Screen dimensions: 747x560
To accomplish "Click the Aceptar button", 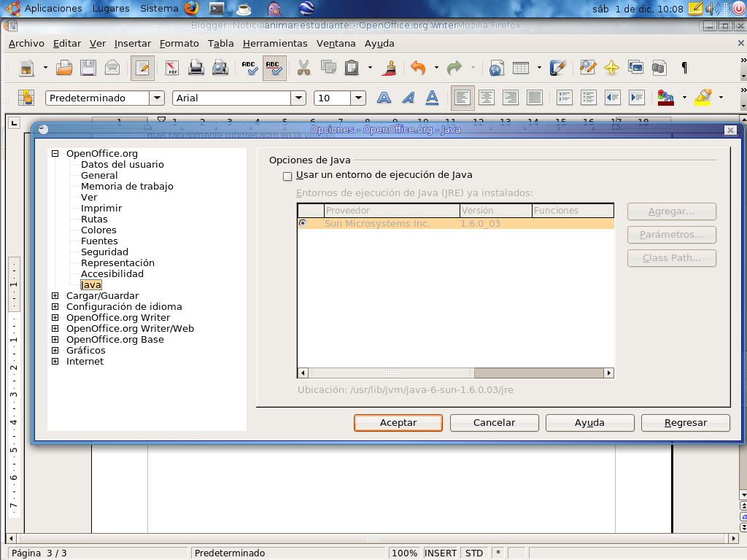I will 398,423.
